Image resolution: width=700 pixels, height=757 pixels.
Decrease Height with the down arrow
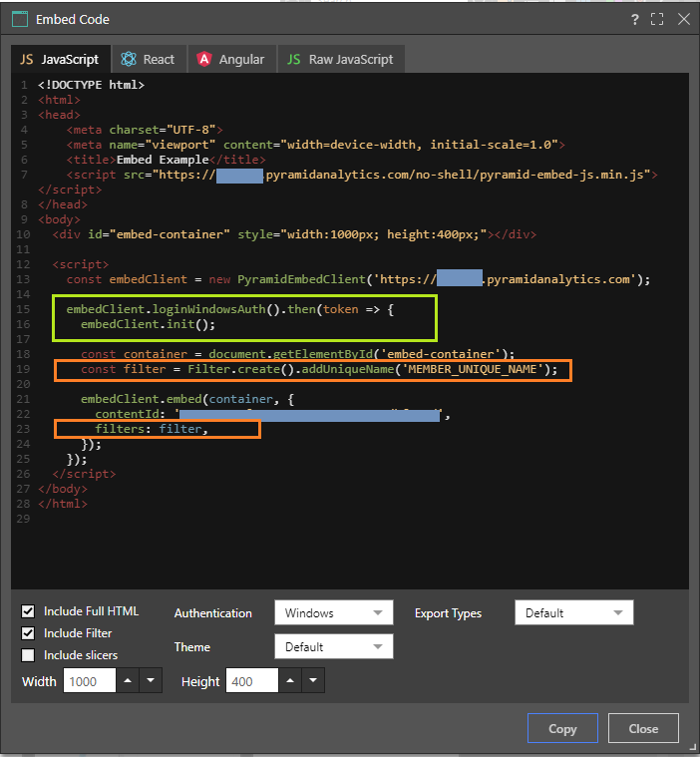pyautogui.click(x=313, y=681)
